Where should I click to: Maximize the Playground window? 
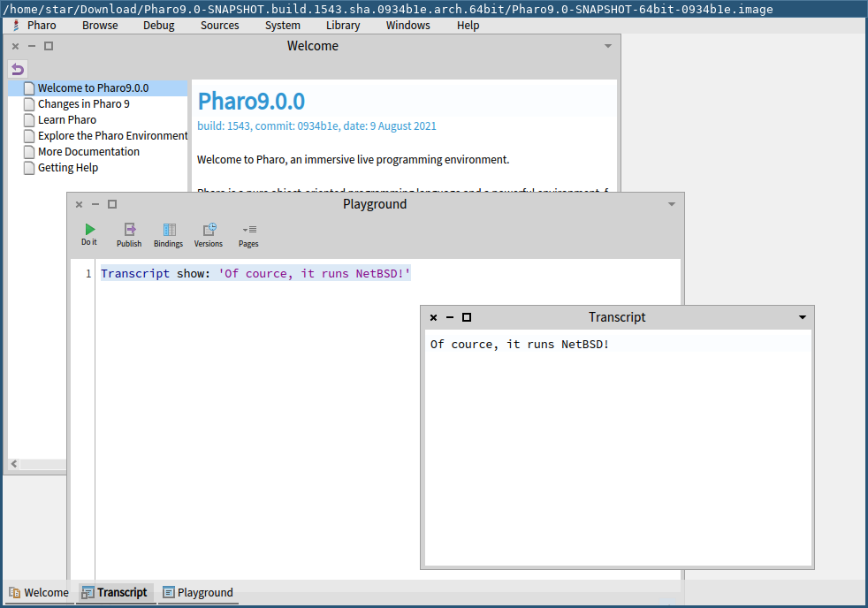112,205
